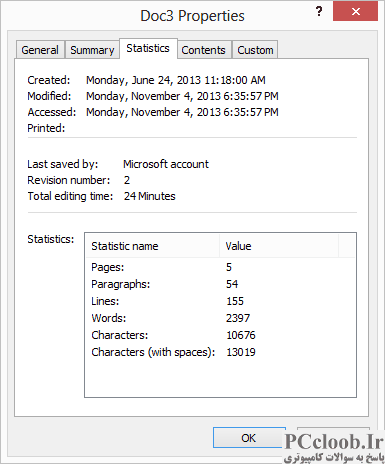Click the Printed: label

[46, 128]
